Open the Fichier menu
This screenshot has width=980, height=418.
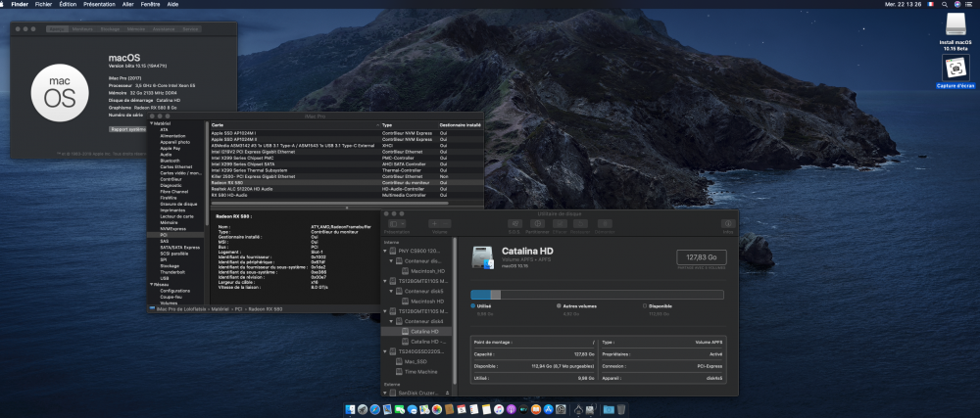point(43,4)
